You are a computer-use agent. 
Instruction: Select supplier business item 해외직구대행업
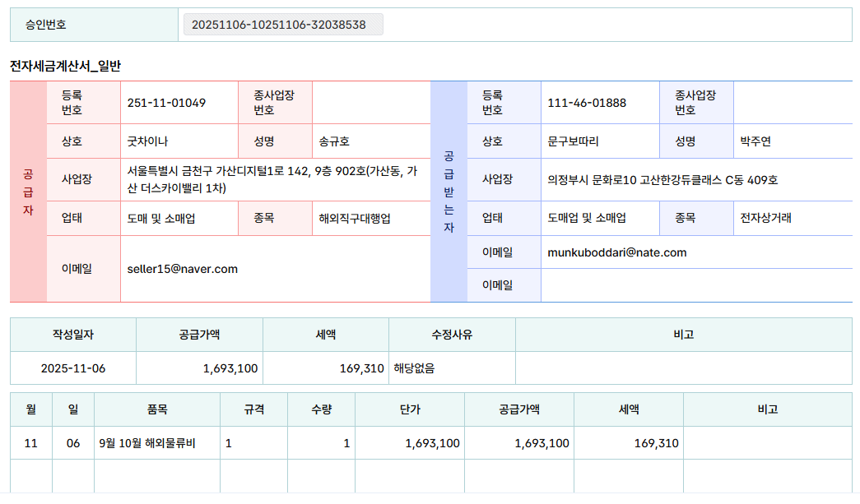coord(355,219)
